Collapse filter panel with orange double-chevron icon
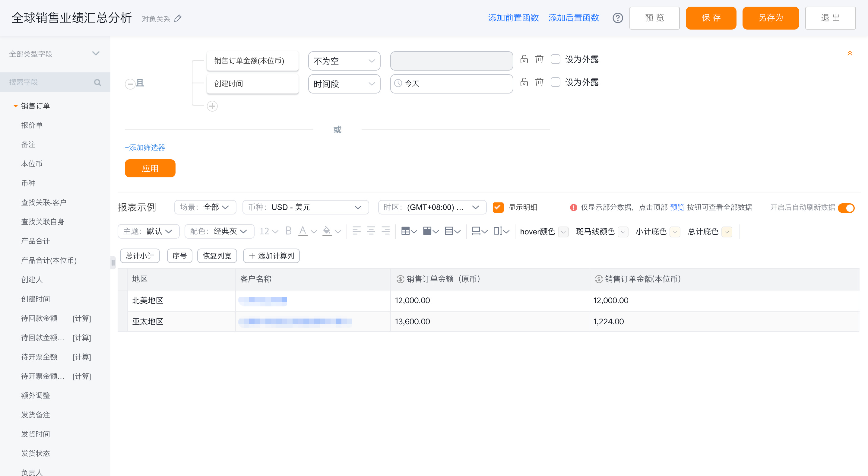868x476 pixels. pos(850,53)
